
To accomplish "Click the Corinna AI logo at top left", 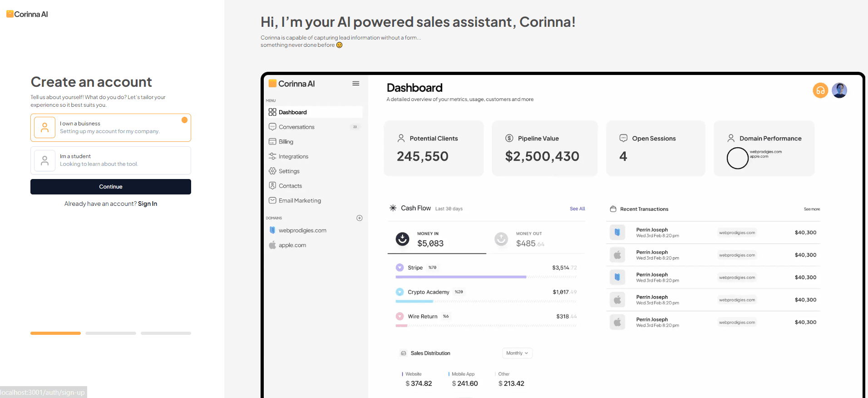I will [x=27, y=14].
